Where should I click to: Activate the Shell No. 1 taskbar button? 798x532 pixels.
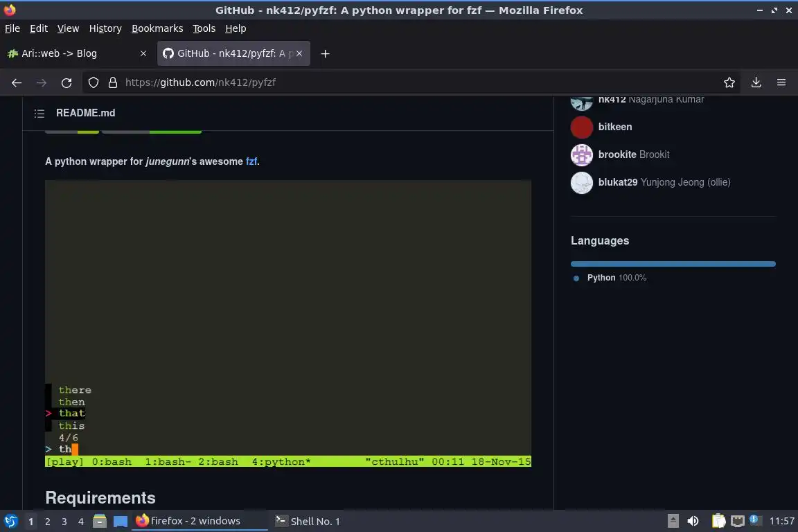[308, 522]
